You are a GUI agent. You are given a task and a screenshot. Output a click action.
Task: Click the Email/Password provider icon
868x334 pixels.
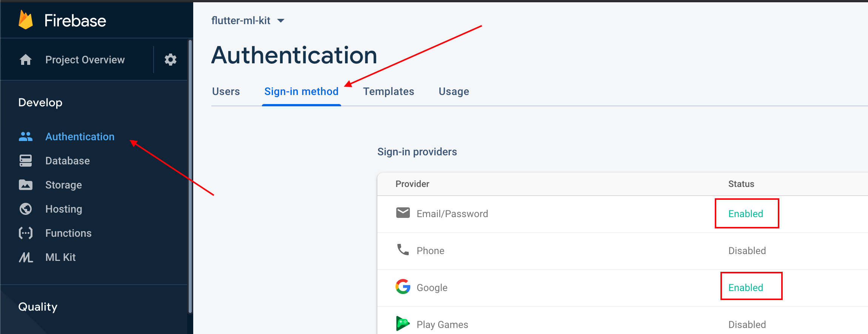coord(403,213)
